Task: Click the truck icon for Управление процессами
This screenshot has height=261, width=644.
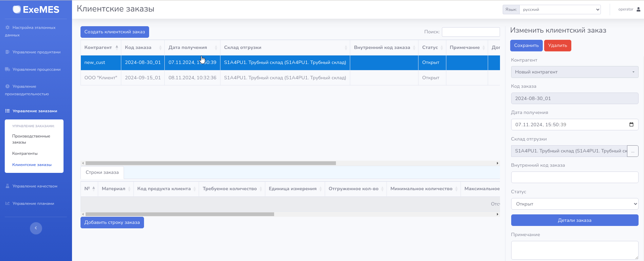Action: (7, 69)
